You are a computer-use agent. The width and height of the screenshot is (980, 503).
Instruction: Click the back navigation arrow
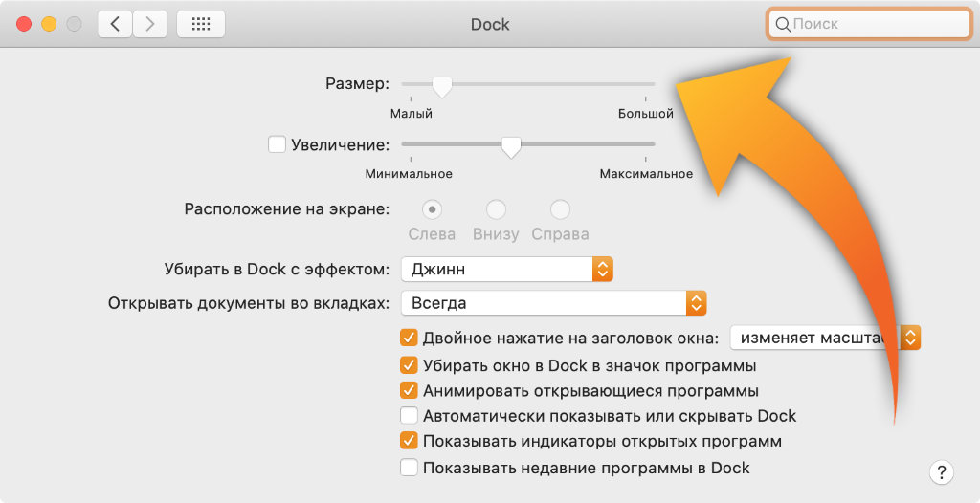click(x=115, y=24)
